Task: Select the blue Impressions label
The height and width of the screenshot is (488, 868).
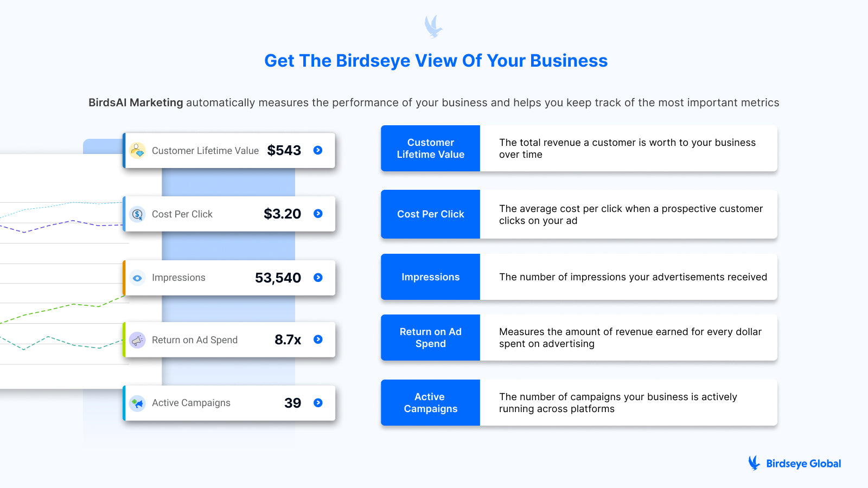Action: click(430, 277)
